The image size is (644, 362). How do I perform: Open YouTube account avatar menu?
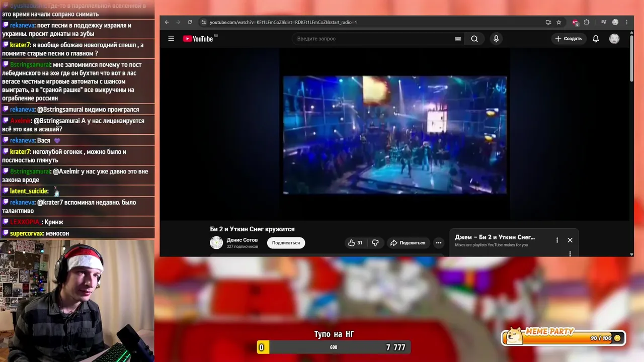[x=614, y=39]
